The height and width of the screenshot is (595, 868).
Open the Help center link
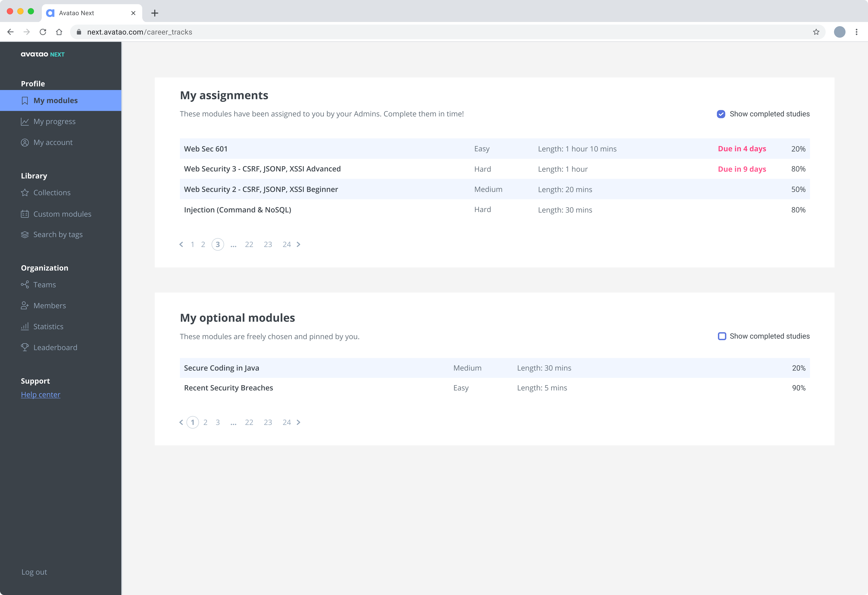point(40,395)
